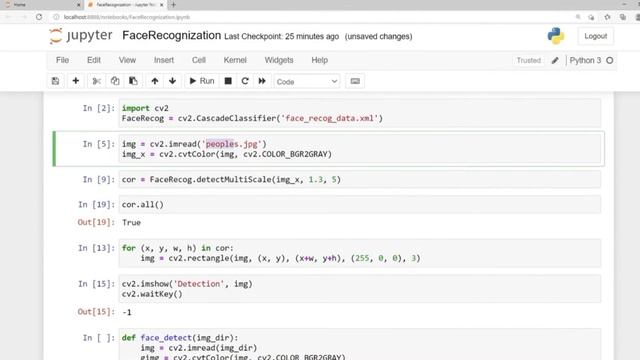
Task: Click the Logout button
Action: point(596,36)
